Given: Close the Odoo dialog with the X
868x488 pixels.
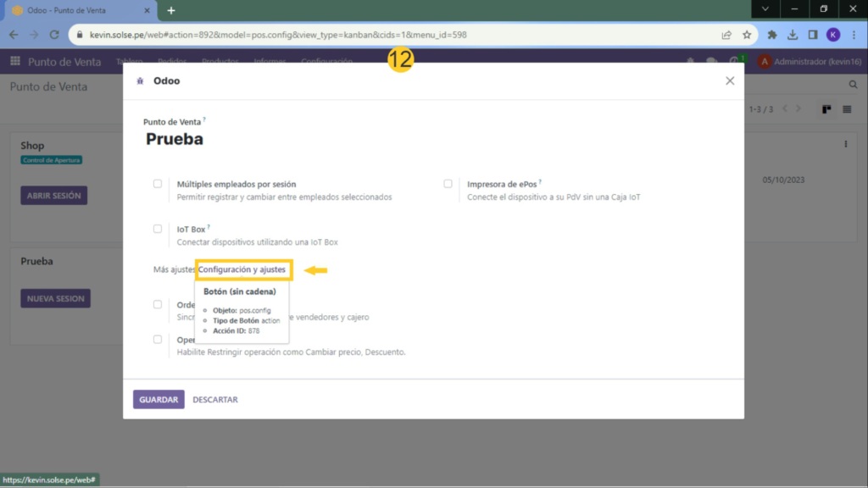Looking at the screenshot, I should (x=730, y=80).
